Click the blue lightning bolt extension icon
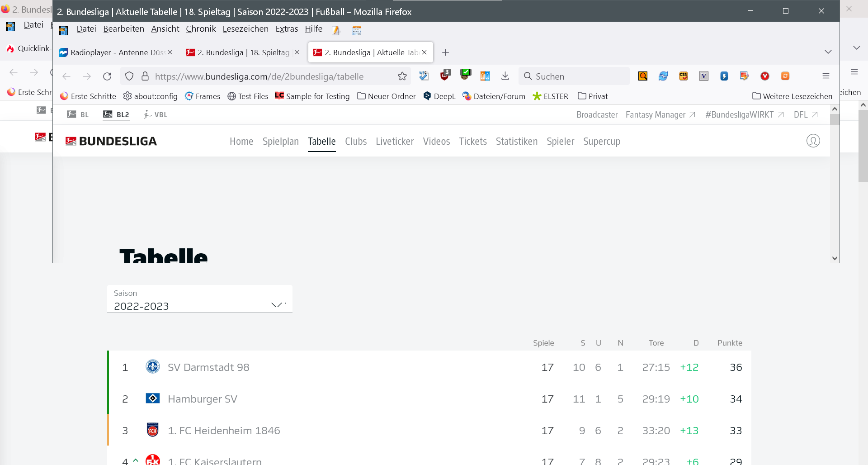 tap(724, 76)
